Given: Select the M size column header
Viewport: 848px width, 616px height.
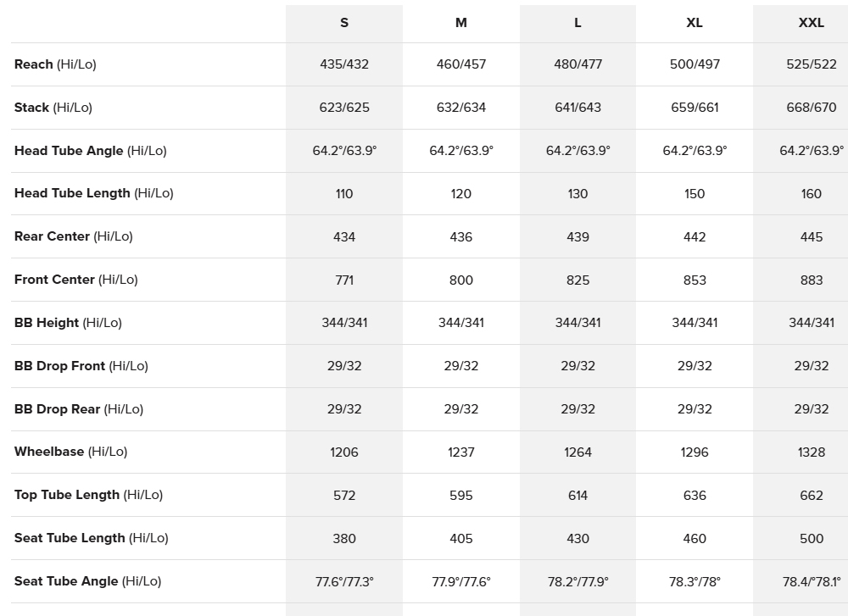Looking at the screenshot, I should 461,23.
